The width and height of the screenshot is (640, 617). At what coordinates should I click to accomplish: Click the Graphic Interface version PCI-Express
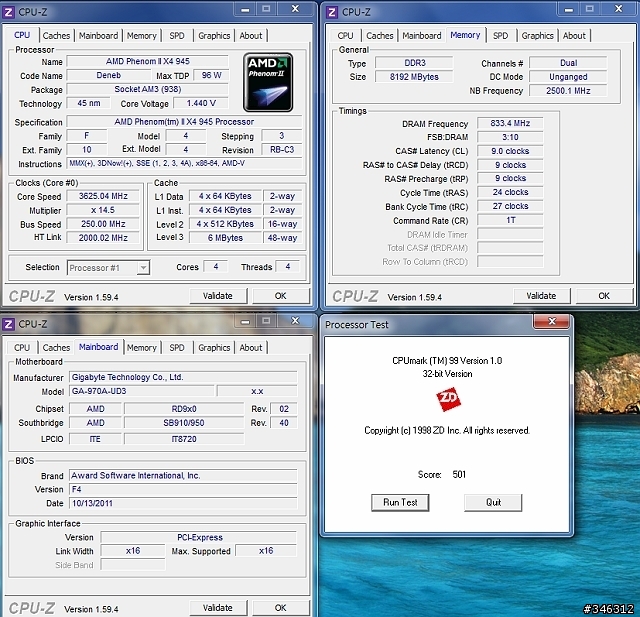[x=199, y=537]
